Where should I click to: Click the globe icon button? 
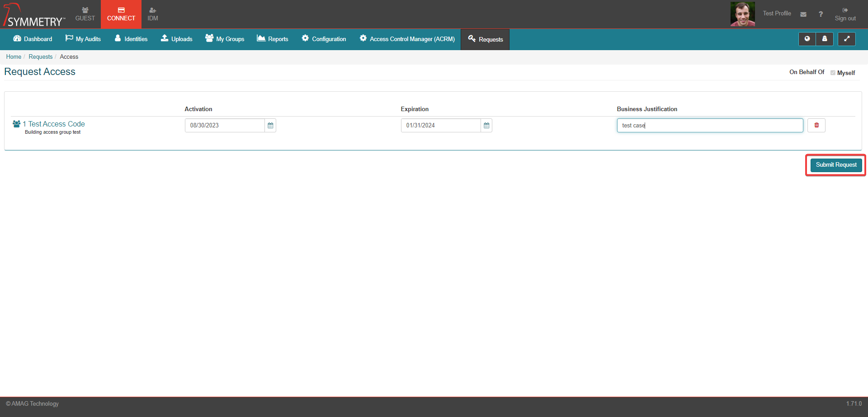coord(807,39)
